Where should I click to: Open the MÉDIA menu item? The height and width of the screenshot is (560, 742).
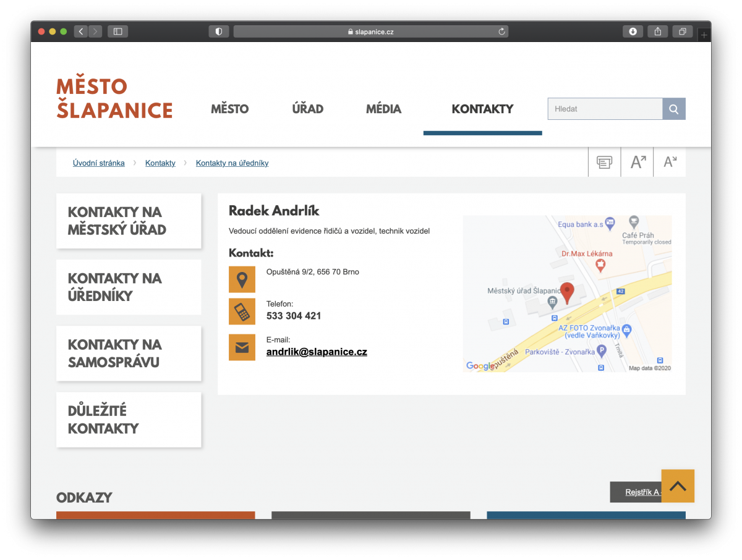(383, 109)
